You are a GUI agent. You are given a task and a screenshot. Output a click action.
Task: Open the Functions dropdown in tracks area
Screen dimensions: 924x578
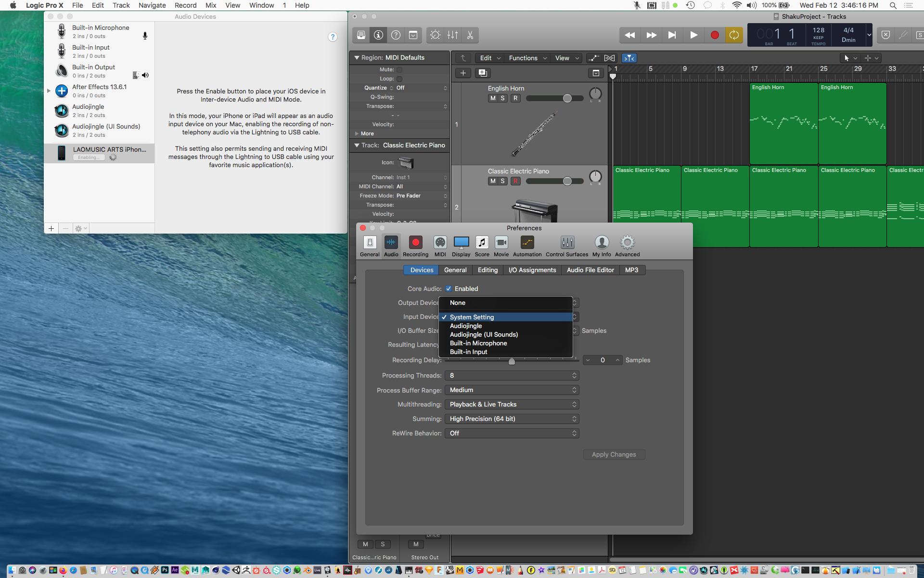click(527, 58)
